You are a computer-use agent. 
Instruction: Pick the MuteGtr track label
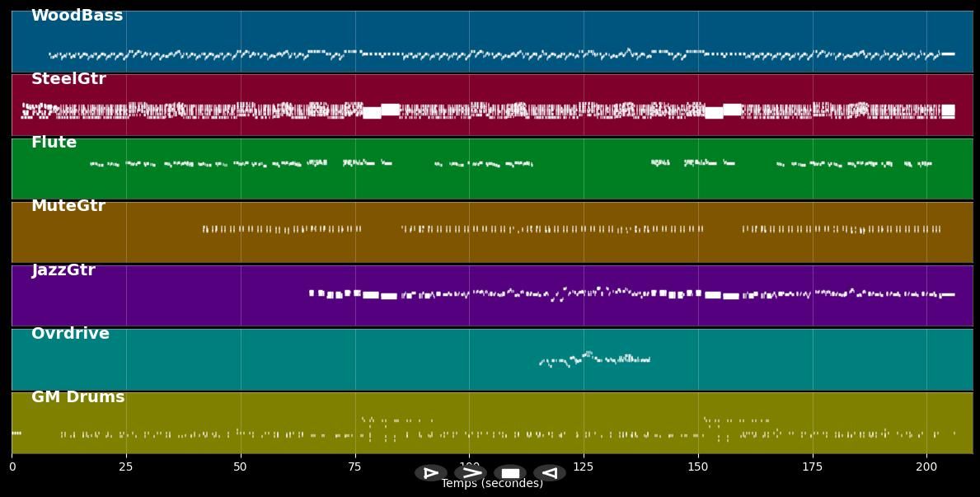point(68,206)
